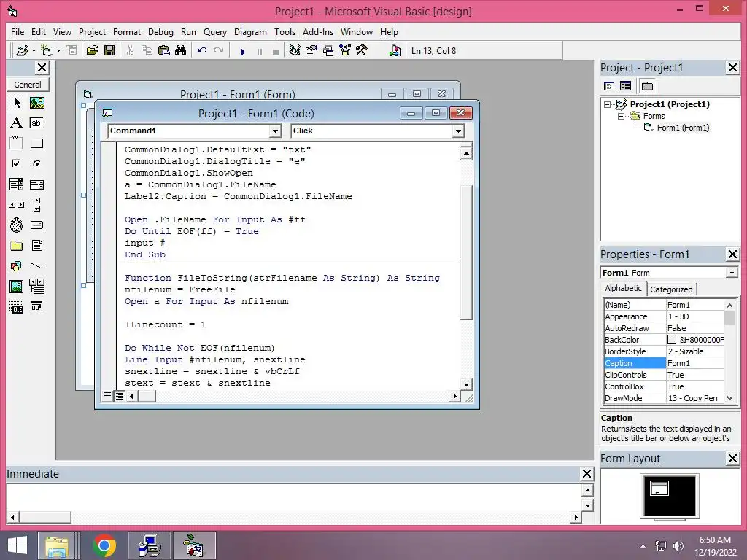Select the DirListBox folder control in toolbox
Image resolution: width=747 pixels, height=560 pixels.
[x=16, y=246]
